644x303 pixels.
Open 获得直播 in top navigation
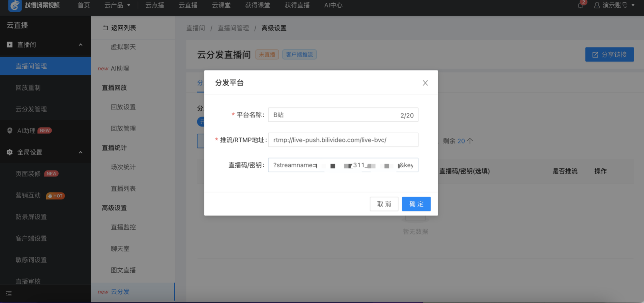tap(297, 5)
